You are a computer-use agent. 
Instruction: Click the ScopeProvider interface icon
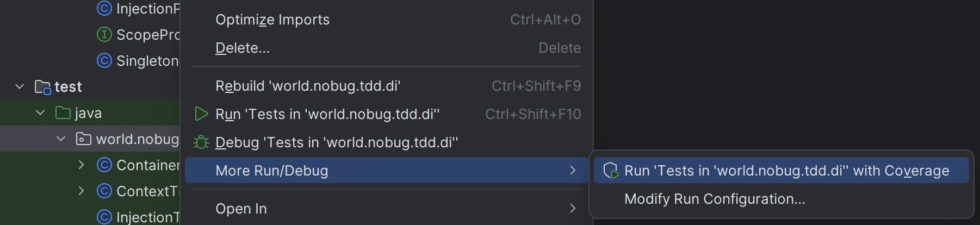click(104, 35)
